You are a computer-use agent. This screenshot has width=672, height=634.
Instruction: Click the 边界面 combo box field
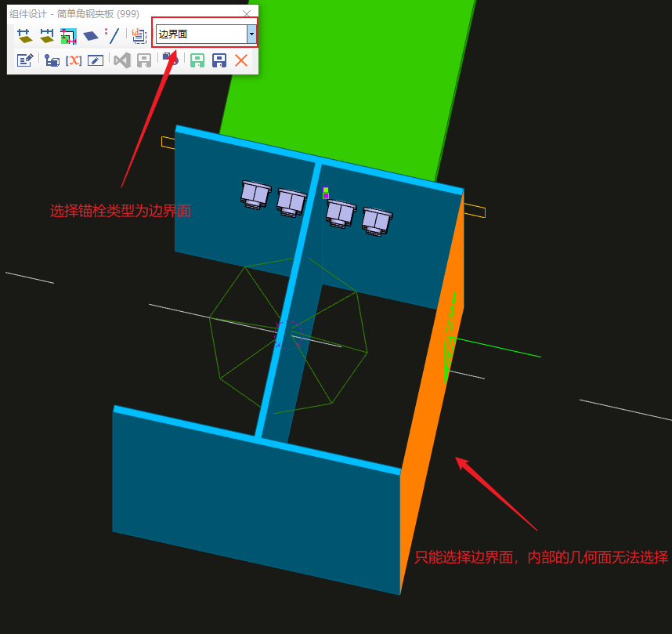click(x=201, y=34)
